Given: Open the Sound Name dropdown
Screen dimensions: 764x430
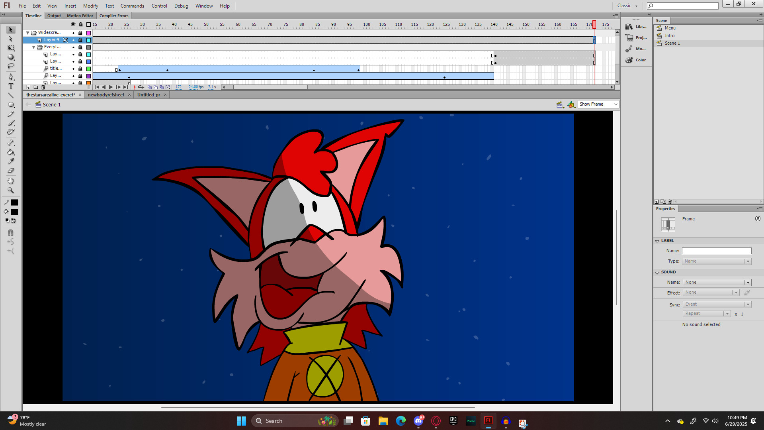Looking at the screenshot, I should [x=717, y=282].
